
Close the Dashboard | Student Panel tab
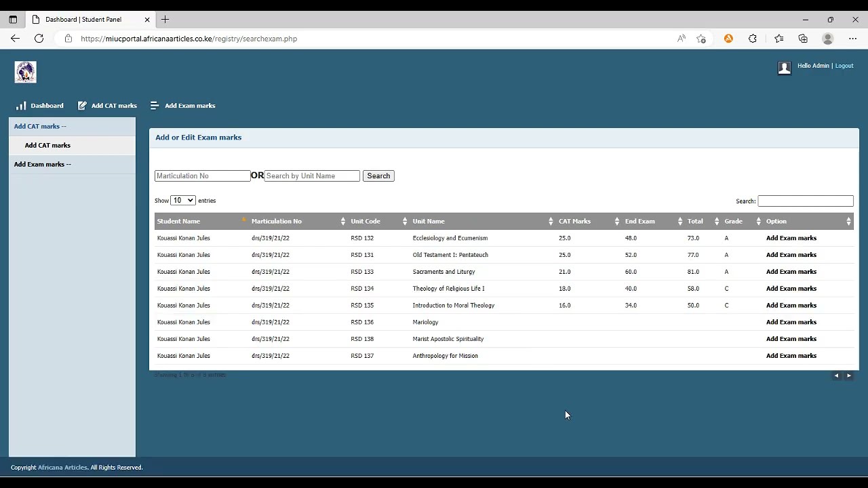coord(147,20)
